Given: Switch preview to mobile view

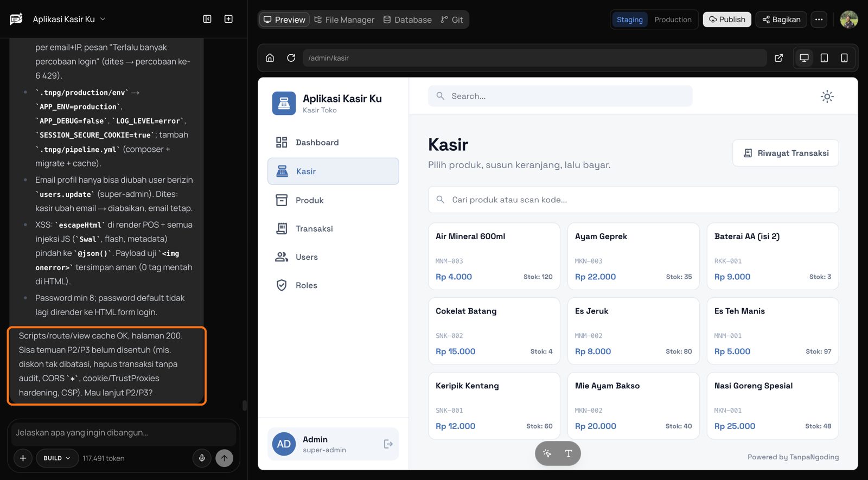Looking at the screenshot, I should click(844, 58).
